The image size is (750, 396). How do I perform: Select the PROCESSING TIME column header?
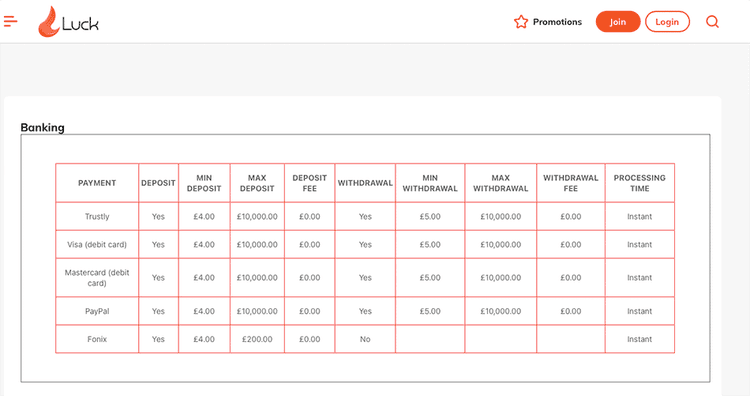[640, 183]
